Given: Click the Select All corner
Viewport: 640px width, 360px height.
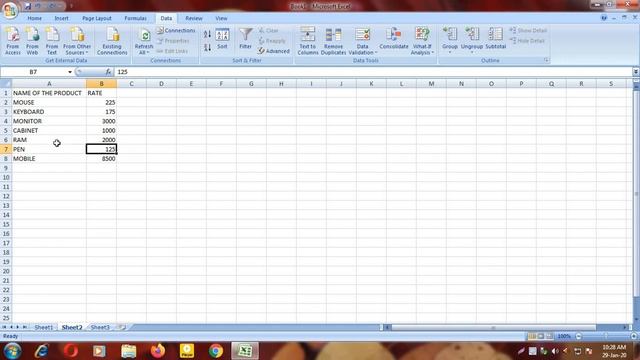Looking at the screenshot, I should coord(6,84).
